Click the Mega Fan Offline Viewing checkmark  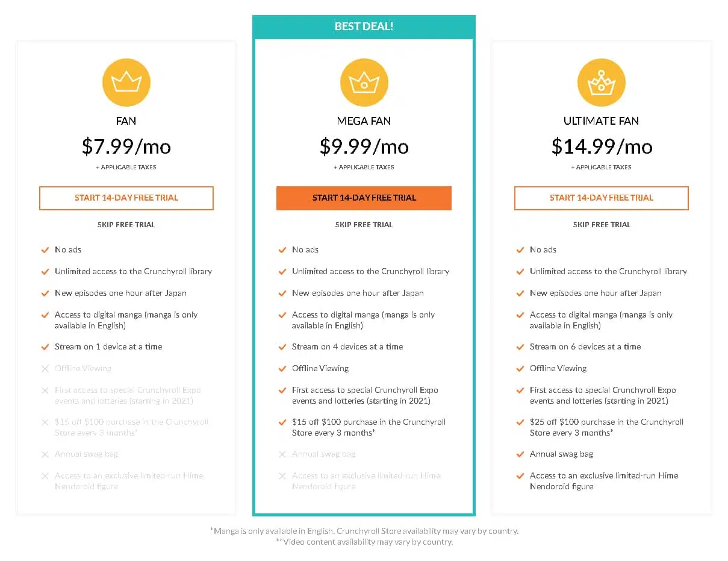(282, 368)
